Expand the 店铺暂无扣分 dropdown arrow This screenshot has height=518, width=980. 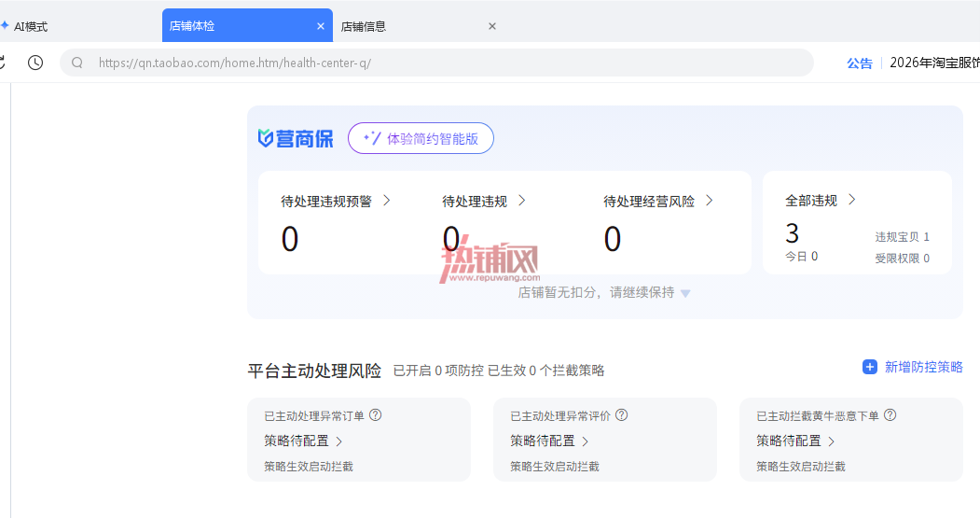[685, 293]
